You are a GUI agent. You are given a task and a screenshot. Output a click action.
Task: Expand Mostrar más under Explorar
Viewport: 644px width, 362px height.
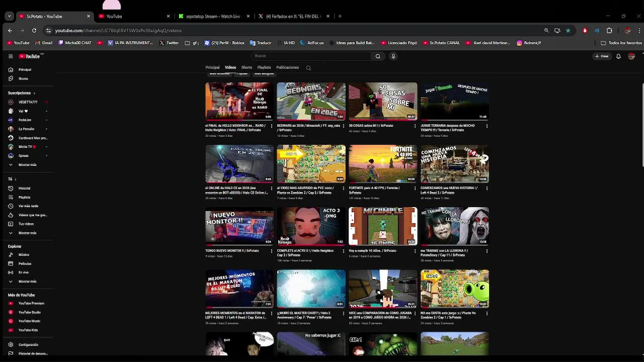click(x=27, y=282)
